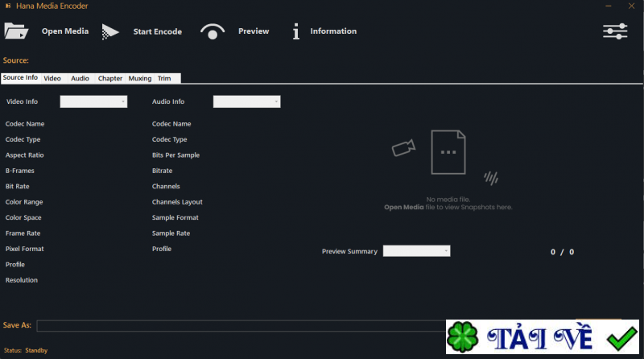Expand the Video Info dropdown
The height and width of the screenshot is (359, 644).
click(93, 101)
